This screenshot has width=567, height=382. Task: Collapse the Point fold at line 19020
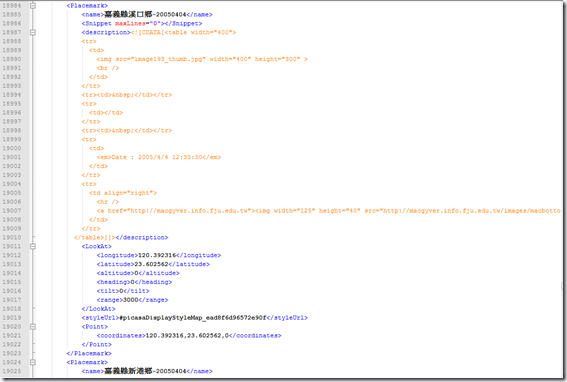click(33, 327)
